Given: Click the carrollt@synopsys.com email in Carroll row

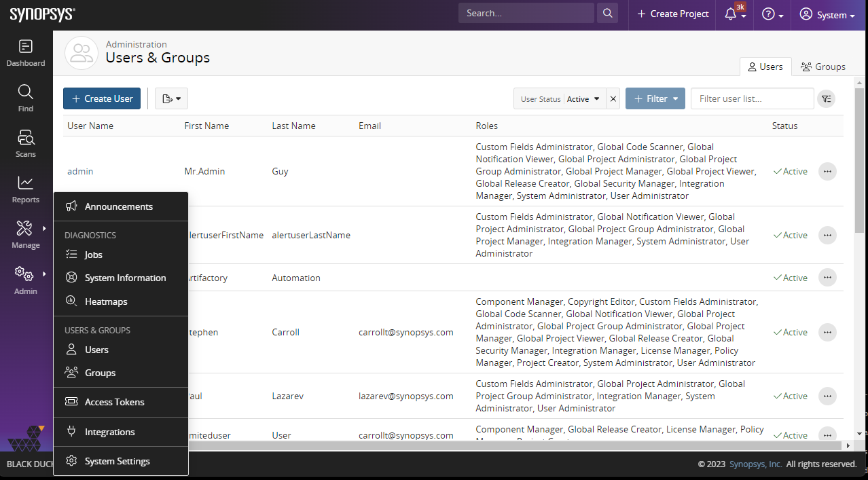Looking at the screenshot, I should coord(406,332).
